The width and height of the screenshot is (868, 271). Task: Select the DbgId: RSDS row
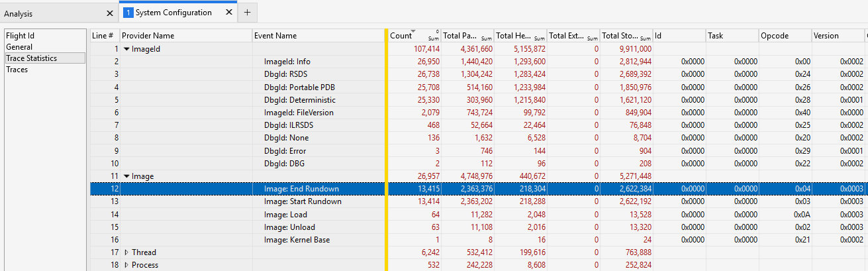click(x=477, y=74)
